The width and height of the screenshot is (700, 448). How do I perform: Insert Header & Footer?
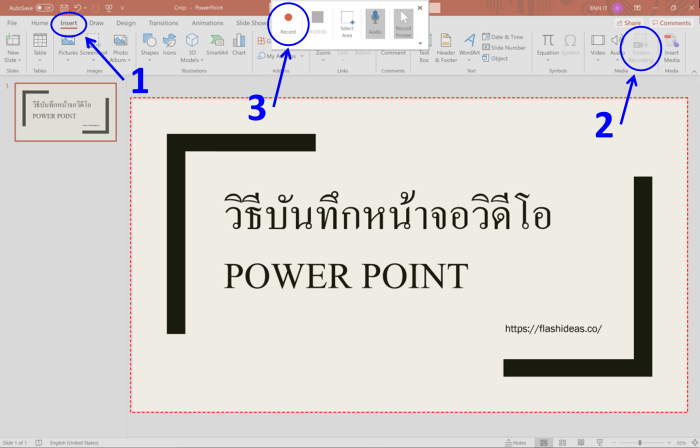coord(446,48)
